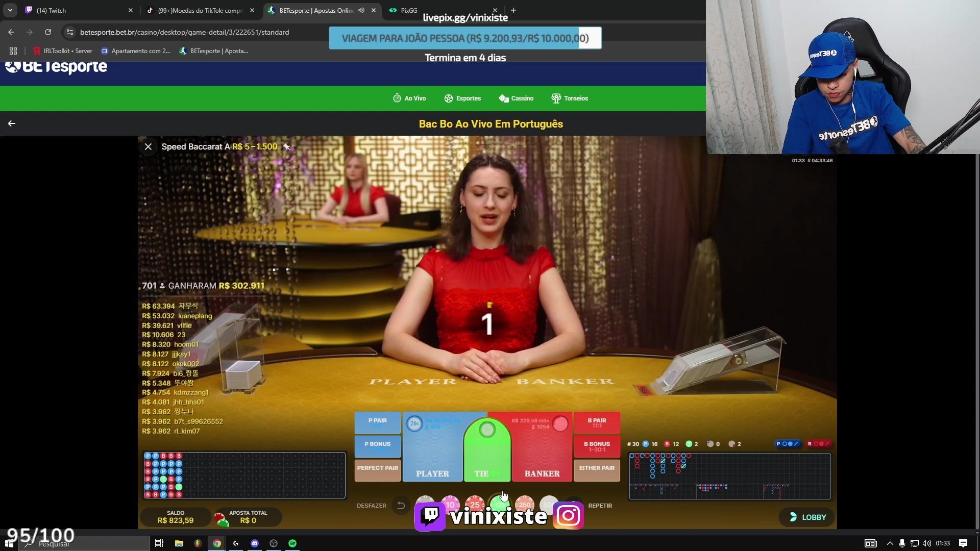
Task: Open the tab search dropdown arrow
Action: click(10, 10)
